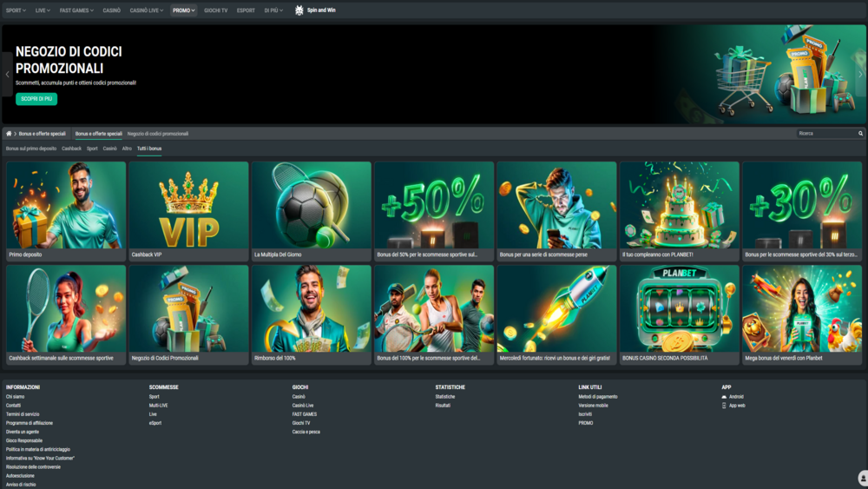Click the App web icon

724,406
